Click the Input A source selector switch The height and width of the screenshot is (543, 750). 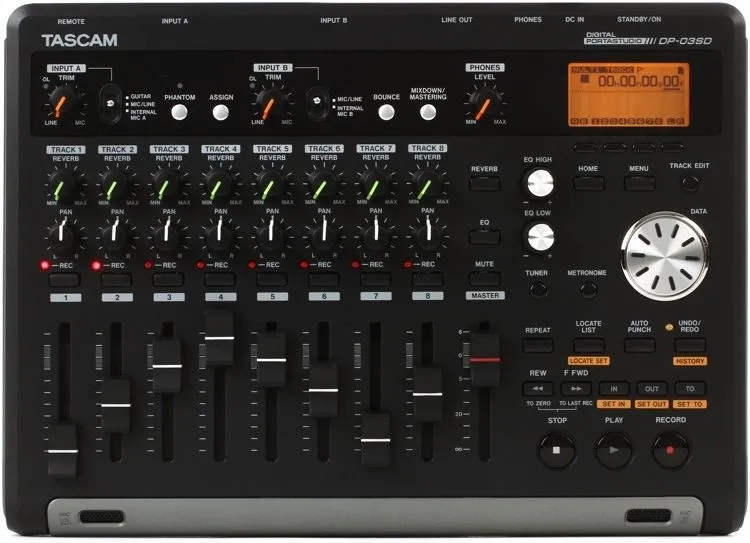pyautogui.click(x=110, y=104)
